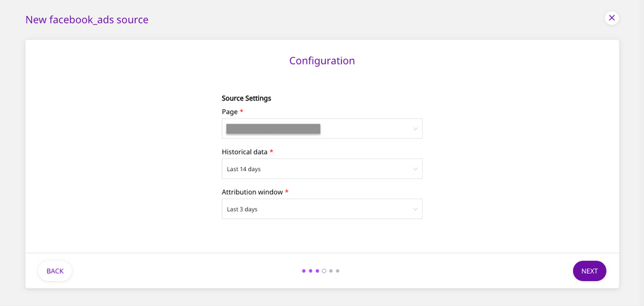Click the Source Settings label

click(246, 98)
